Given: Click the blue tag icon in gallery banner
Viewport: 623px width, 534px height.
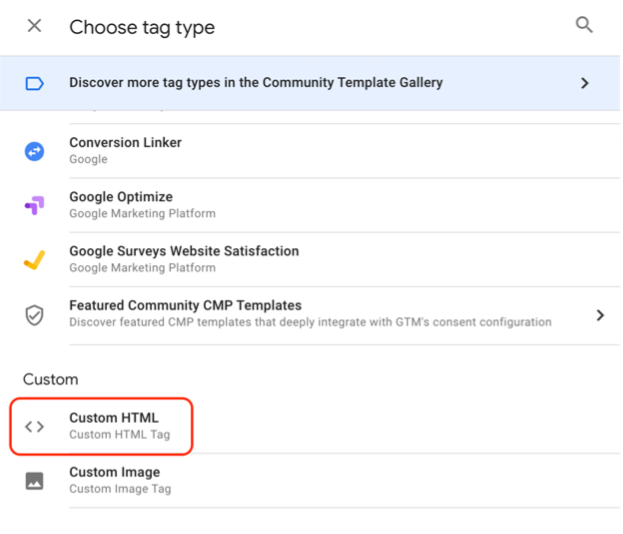Looking at the screenshot, I should 35,83.
